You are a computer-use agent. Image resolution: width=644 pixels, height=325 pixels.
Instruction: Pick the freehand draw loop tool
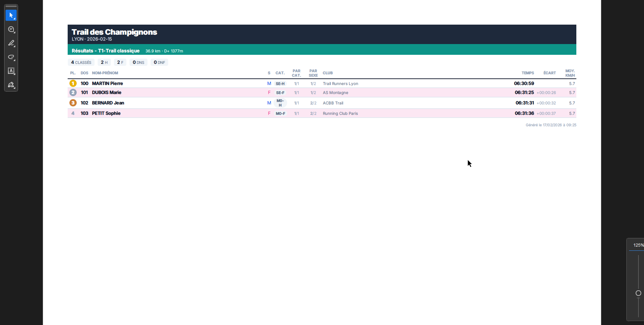click(11, 57)
